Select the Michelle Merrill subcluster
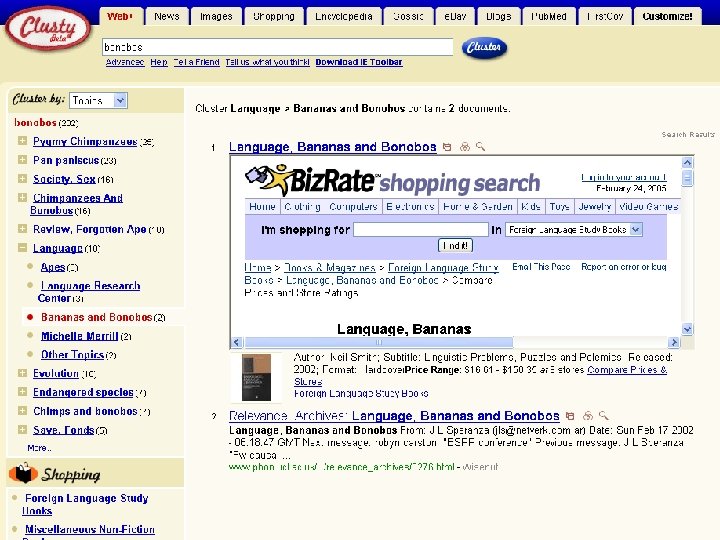Viewport: 720px width, 540px height. [79, 336]
